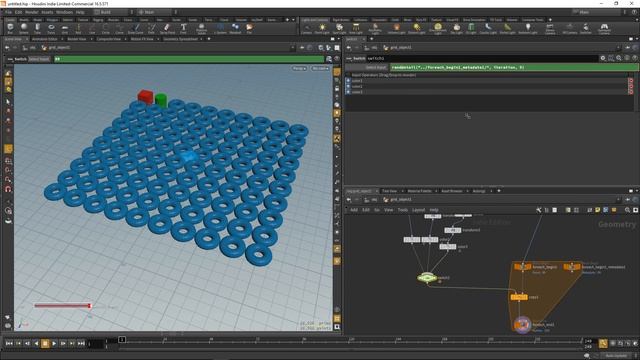Open the Render menu
Viewport: 640px width, 360px height.
pos(31,12)
